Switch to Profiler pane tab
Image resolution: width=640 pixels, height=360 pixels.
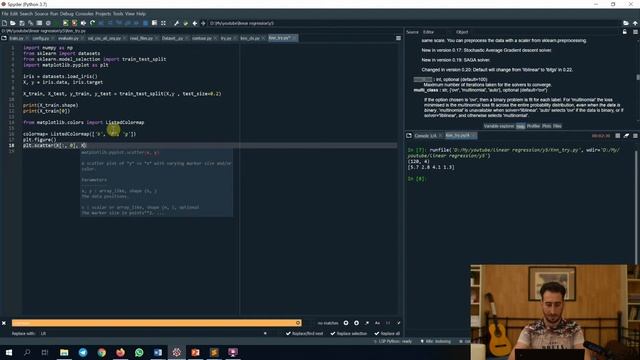tap(533, 126)
